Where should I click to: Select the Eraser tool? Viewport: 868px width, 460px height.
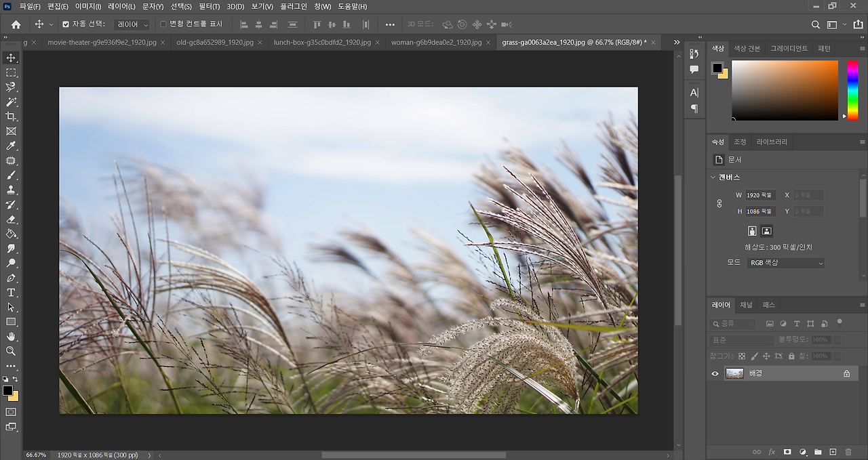click(11, 219)
